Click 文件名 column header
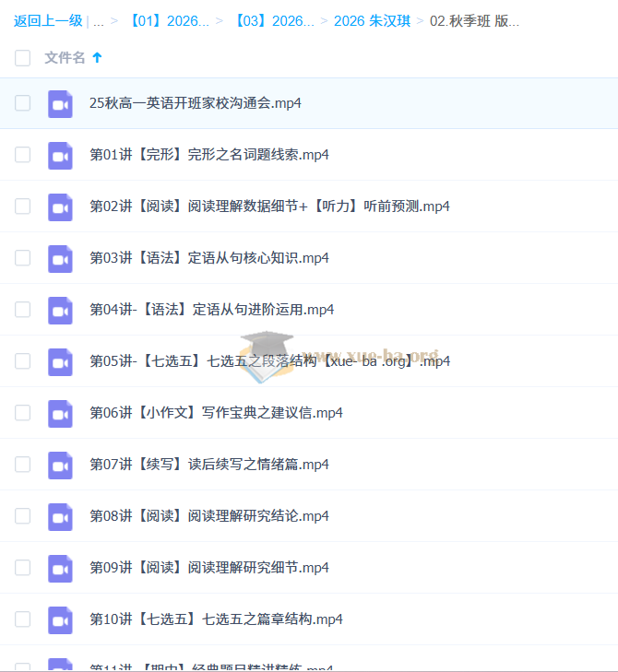Image resolution: width=618 pixels, height=672 pixels. point(65,58)
